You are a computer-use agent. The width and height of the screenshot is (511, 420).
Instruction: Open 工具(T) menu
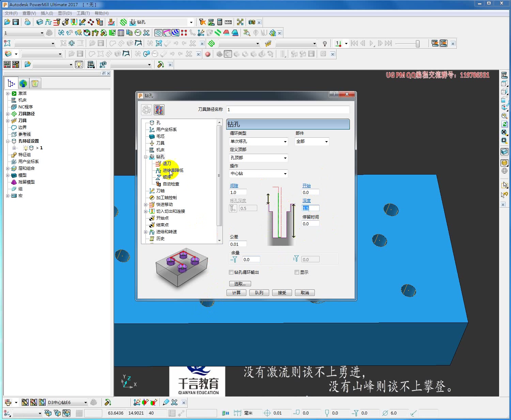tap(83, 13)
